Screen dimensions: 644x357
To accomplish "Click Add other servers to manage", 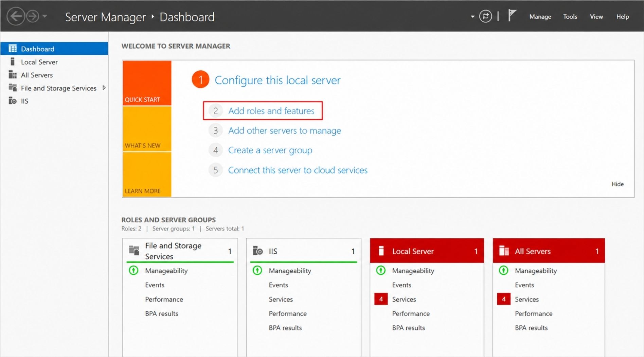I will 285,131.
